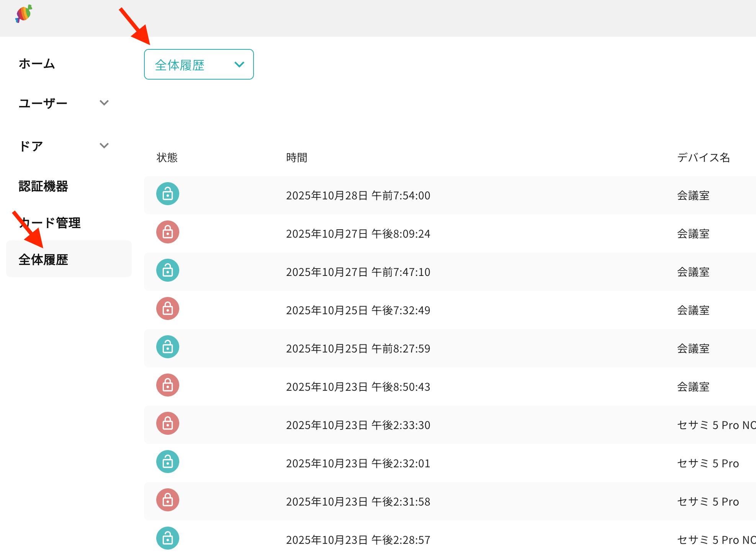Click red lock icon for 7:32:49 entry
Screen dimensions: 756x558
(x=168, y=309)
